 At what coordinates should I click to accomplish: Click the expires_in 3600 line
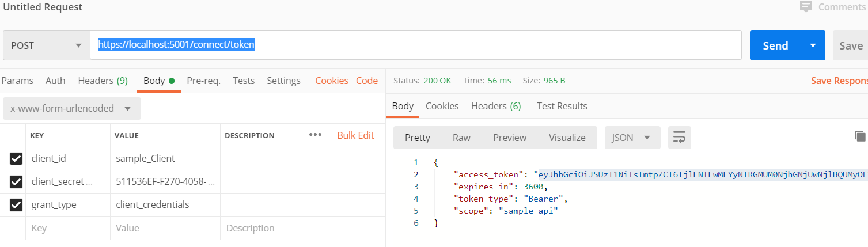tap(501, 187)
